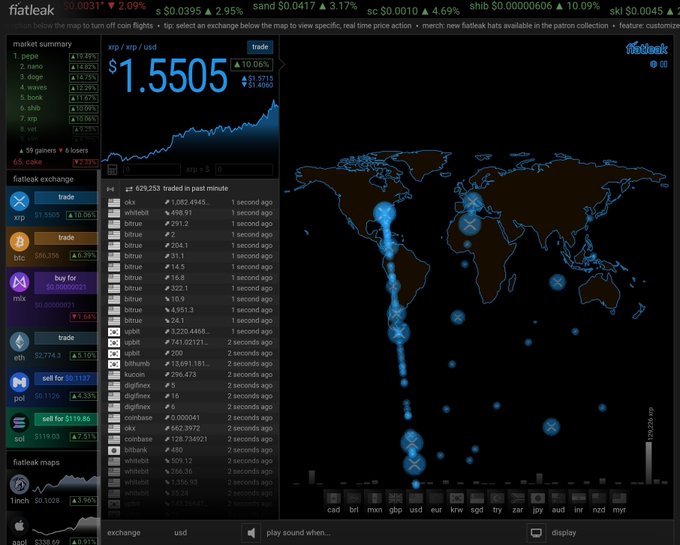Select the pol coin icon
680x545 pixels.
coord(20,382)
